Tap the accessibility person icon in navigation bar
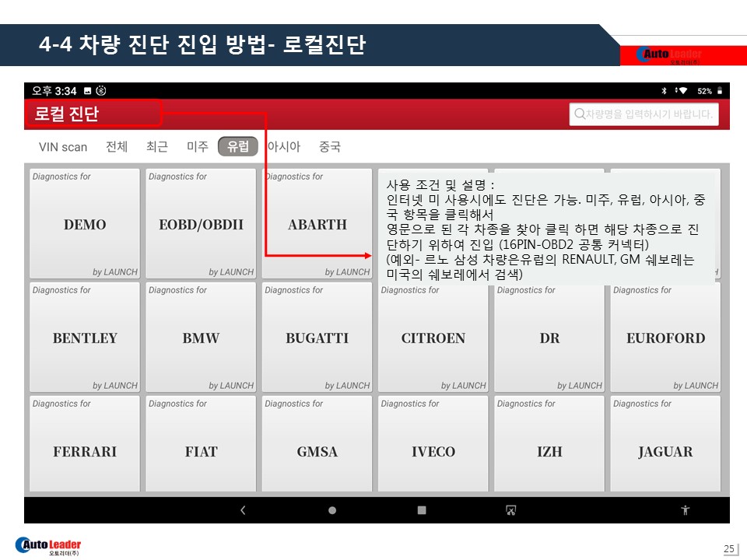Screen dimensions: 747x560 pyautogui.click(x=685, y=510)
